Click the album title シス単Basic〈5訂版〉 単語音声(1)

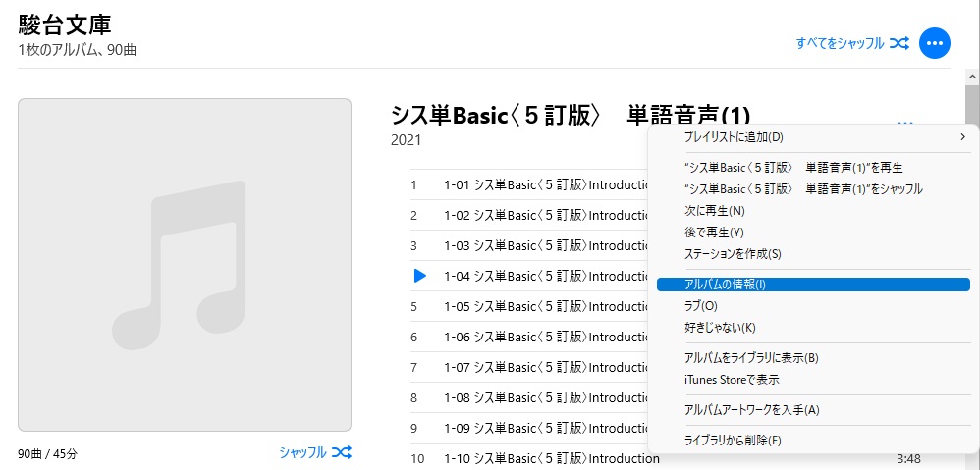[570, 116]
